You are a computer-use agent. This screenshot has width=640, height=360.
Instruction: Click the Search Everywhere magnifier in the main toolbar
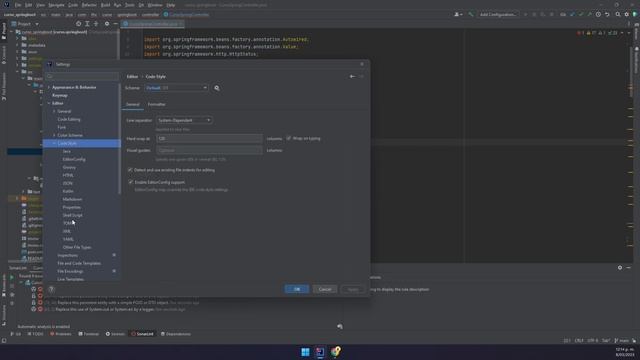pos(618,14)
